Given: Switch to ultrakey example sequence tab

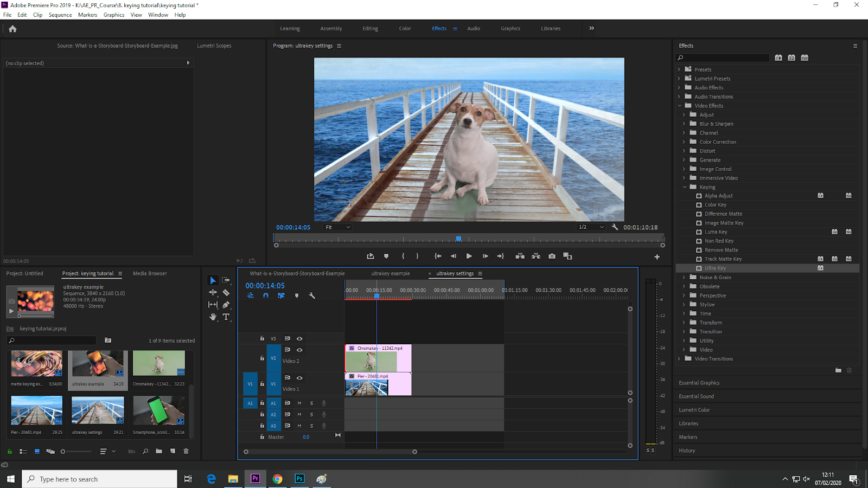Looking at the screenshot, I should click(x=391, y=273).
